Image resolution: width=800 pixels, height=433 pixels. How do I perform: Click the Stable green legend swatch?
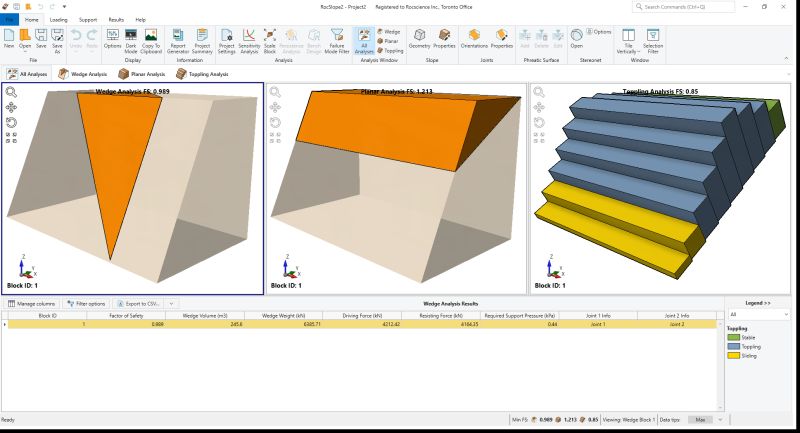pos(734,338)
